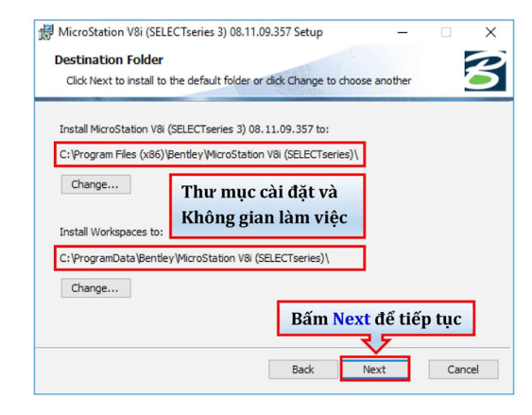Go Back to the previous setup step
This screenshot has height=415, width=532.
tap(303, 370)
